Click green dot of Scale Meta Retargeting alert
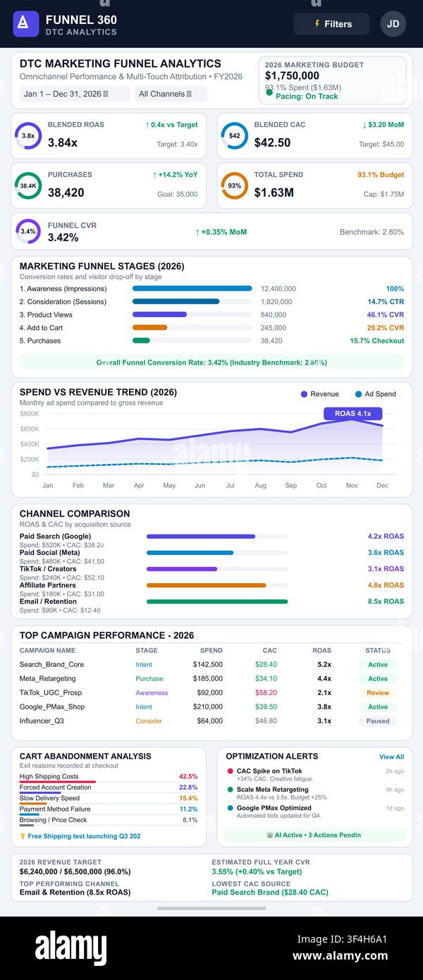The height and width of the screenshot is (980, 423). [x=231, y=790]
